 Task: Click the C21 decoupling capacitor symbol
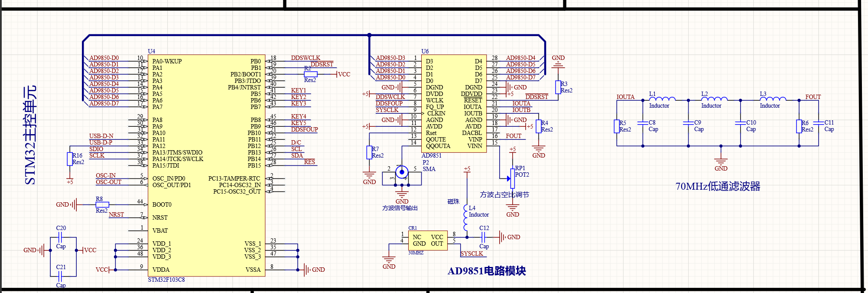61,276
